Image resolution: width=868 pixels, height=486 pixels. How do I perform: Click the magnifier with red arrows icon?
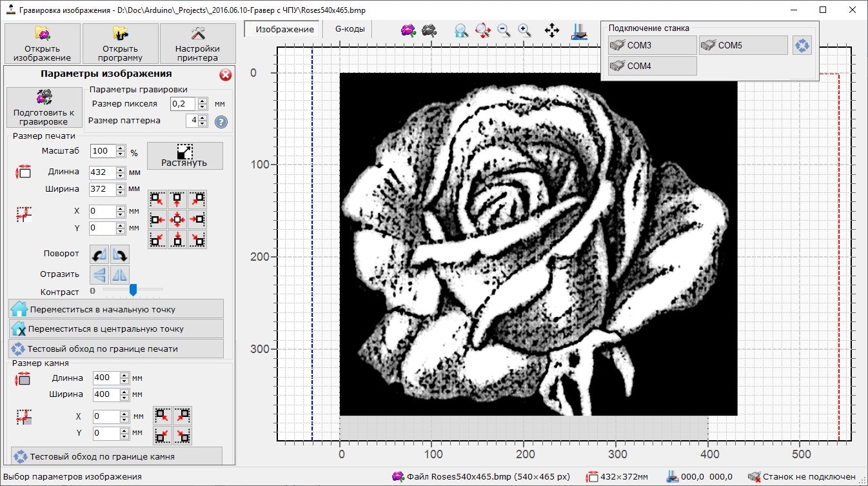point(482,30)
